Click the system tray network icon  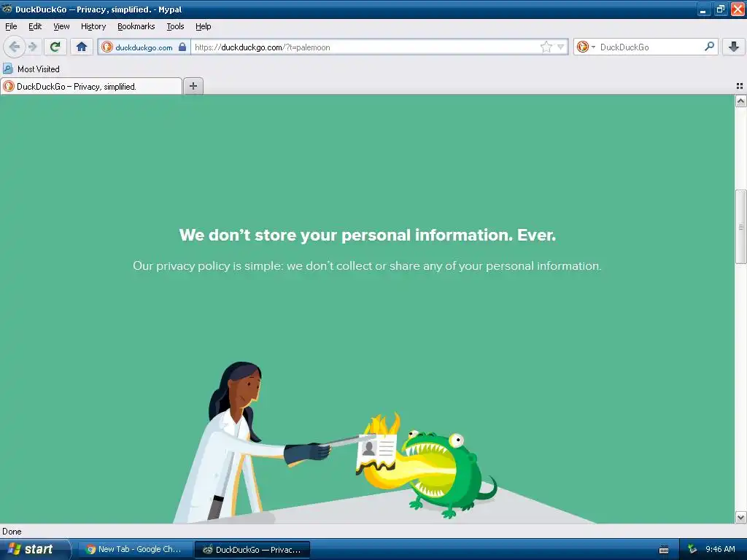pos(692,549)
